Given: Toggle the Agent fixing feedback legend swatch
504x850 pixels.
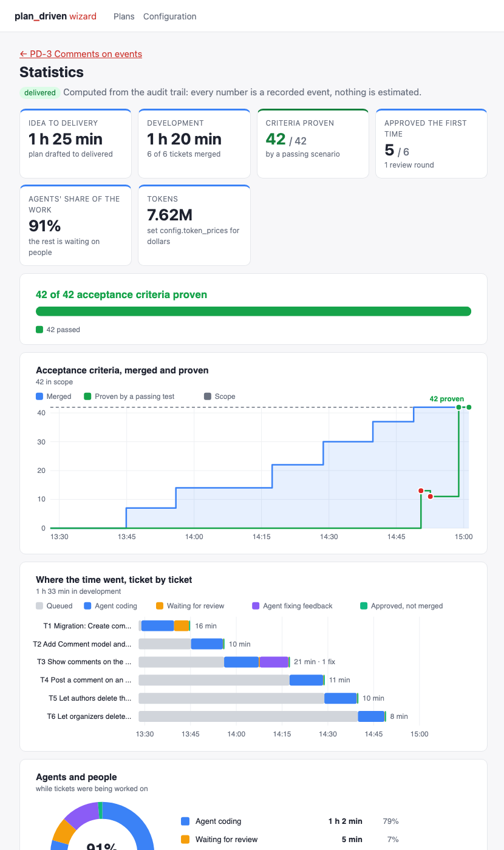Looking at the screenshot, I should [256, 606].
